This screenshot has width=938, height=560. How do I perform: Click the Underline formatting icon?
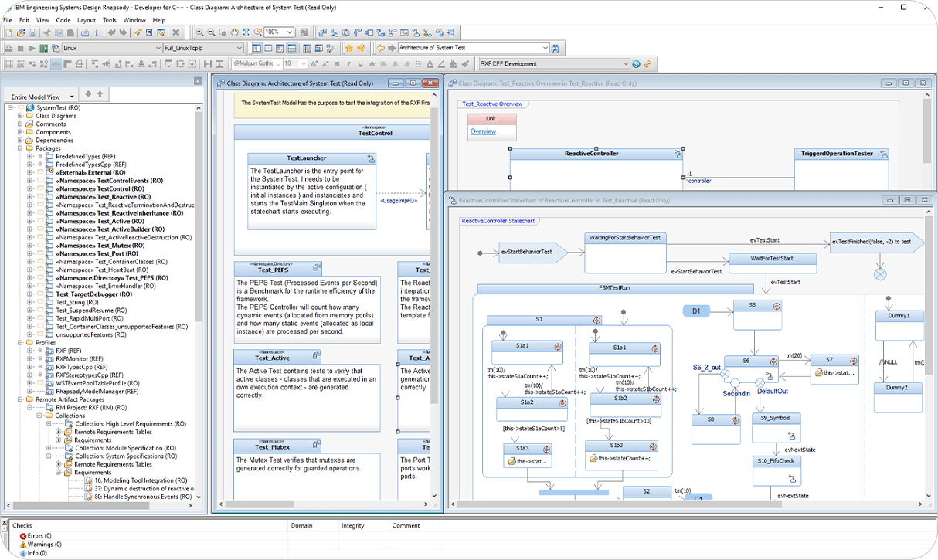(360, 64)
